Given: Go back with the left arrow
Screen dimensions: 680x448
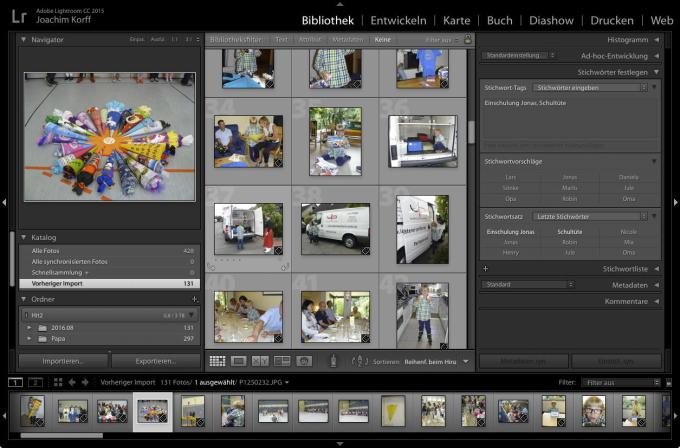Looking at the screenshot, I should pyautogui.click(x=72, y=382).
